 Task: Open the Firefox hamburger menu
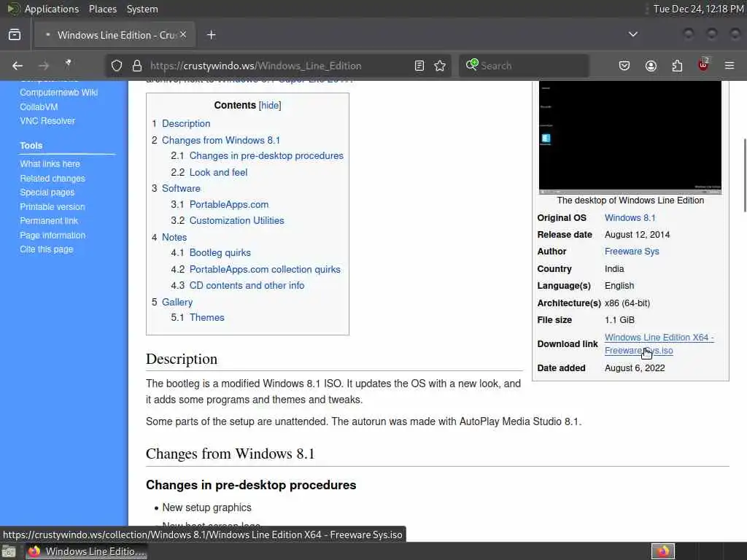click(729, 66)
